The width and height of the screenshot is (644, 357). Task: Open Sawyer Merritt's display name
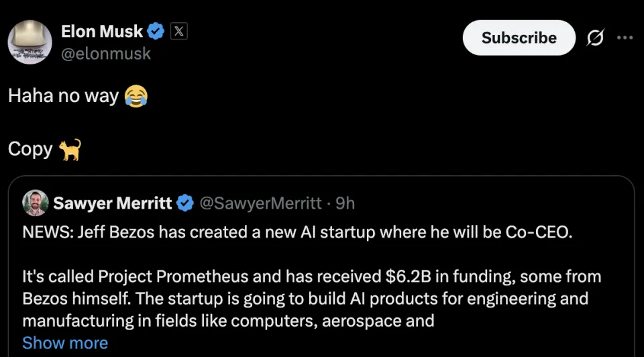click(x=112, y=203)
